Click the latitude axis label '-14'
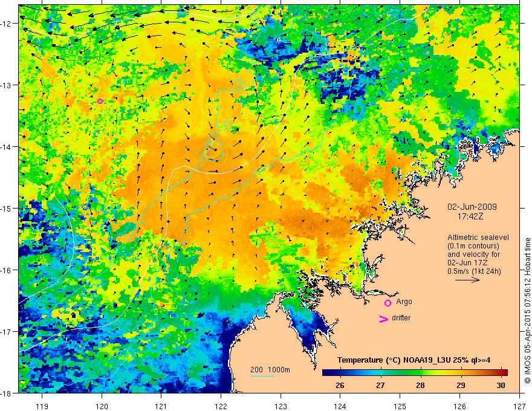Screen dimensions: 532x411 point(6,146)
